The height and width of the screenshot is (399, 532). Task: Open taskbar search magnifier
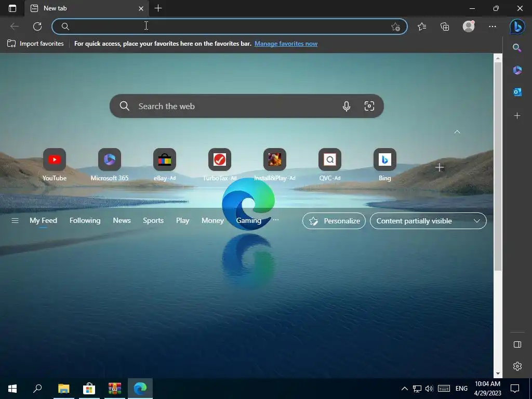pos(37,389)
